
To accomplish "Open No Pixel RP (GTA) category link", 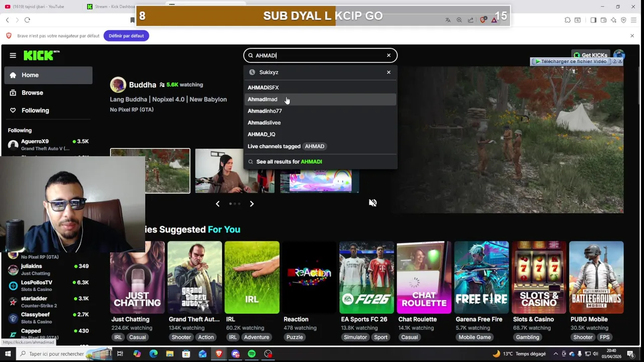I will (132, 110).
